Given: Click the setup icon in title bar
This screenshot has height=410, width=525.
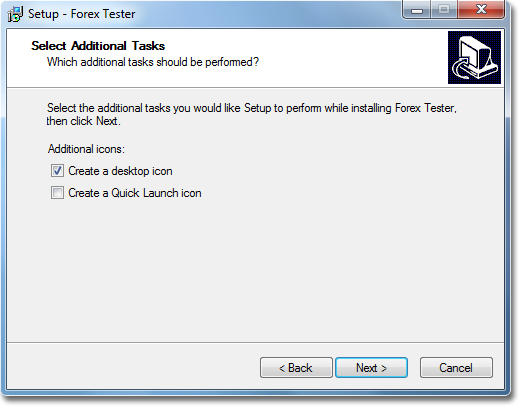Looking at the screenshot, I should coord(15,14).
